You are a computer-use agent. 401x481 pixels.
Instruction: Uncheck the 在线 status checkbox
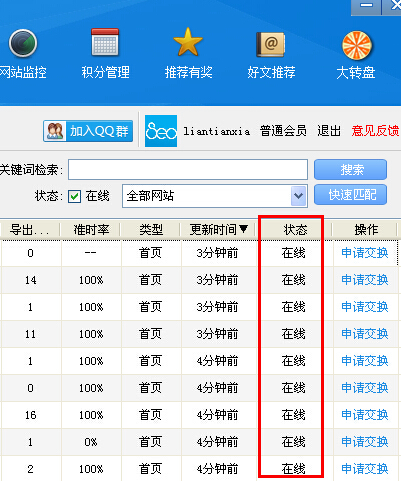tap(75, 196)
